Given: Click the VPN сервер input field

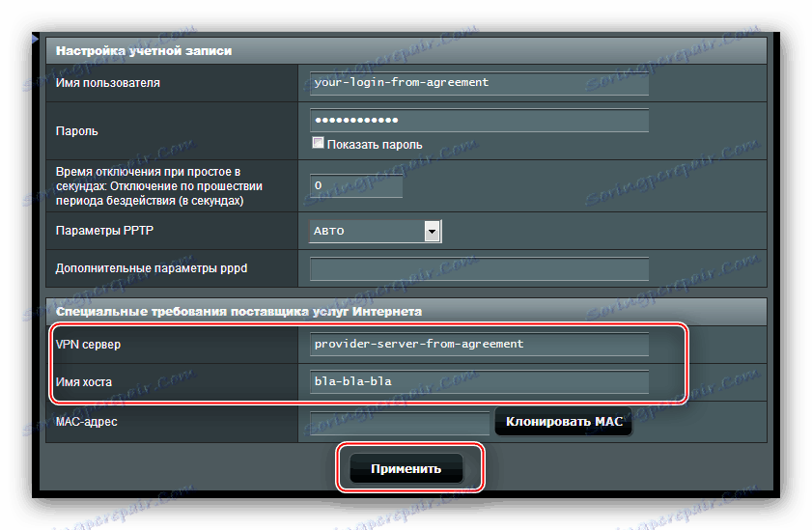Looking at the screenshot, I should coord(479,345).
